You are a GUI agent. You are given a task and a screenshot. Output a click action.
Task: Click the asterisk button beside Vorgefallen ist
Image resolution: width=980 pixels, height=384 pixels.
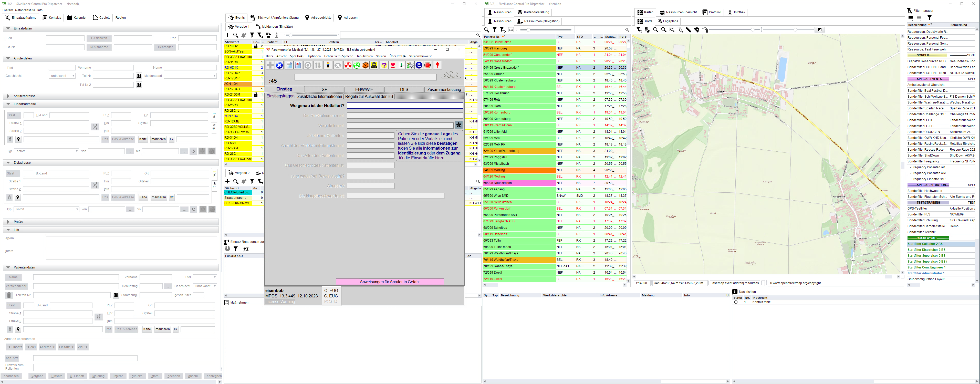coord(458,125)
